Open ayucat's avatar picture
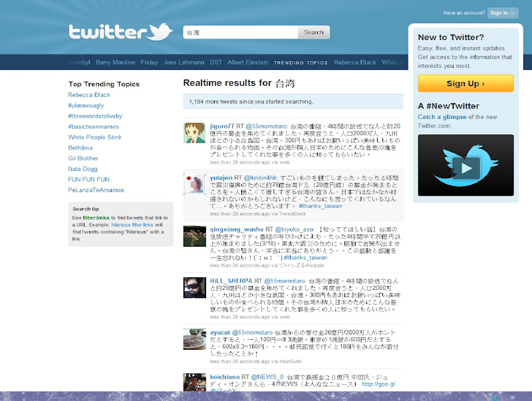 pos(195,339)
